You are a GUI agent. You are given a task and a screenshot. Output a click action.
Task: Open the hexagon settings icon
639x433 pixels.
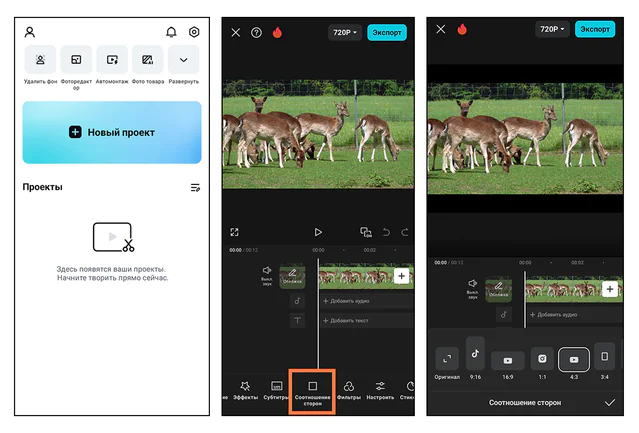(194, 32)
